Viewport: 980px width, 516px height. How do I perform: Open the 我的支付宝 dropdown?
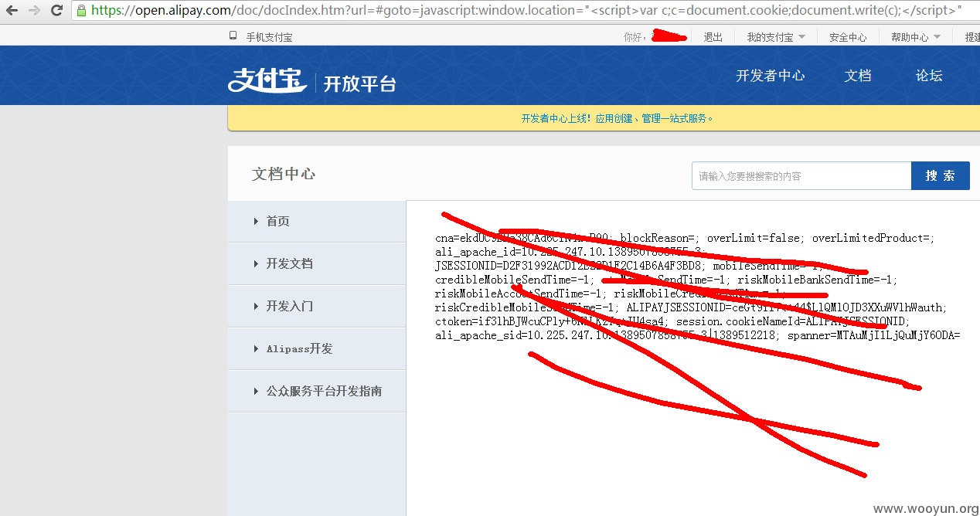coord(776,36)
